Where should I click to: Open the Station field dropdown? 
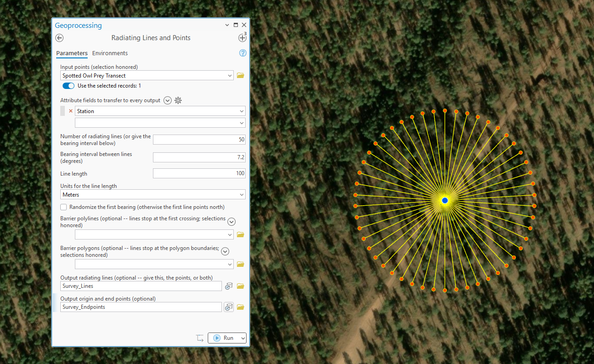[241, 111]
